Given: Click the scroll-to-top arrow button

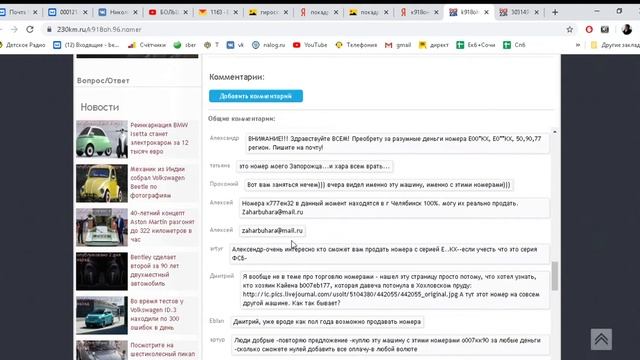Looking at the screenshot, I should coord(601,339).
